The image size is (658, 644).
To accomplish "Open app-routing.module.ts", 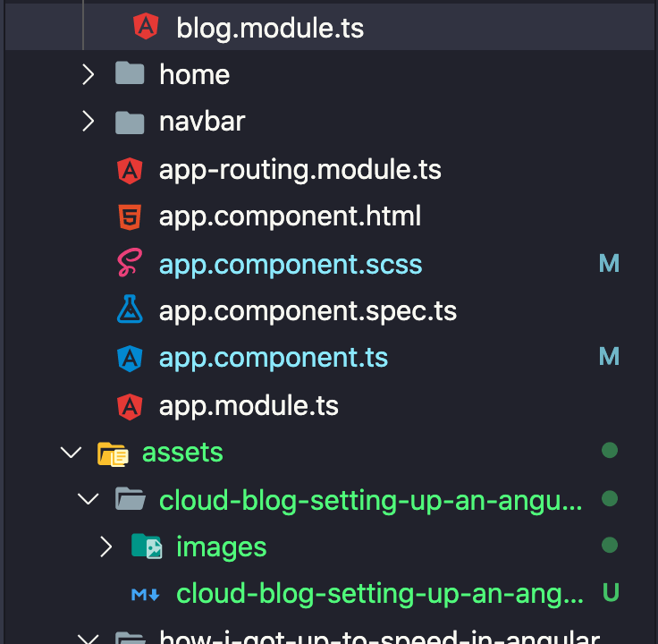I will pos(300,170).
